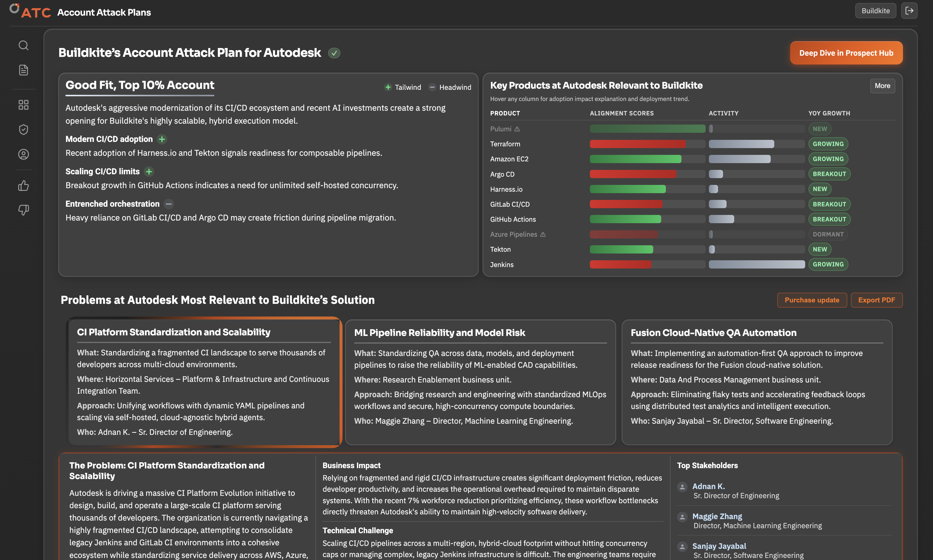Toggle minus icon beside Entrenched orchestration

pyautogui.click(x=169, y=204)
